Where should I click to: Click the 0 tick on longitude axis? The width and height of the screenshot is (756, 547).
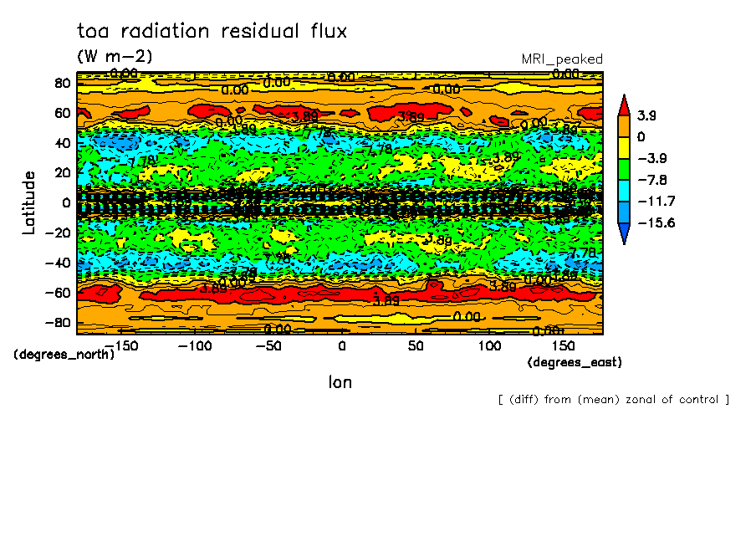tap(341, 346)
